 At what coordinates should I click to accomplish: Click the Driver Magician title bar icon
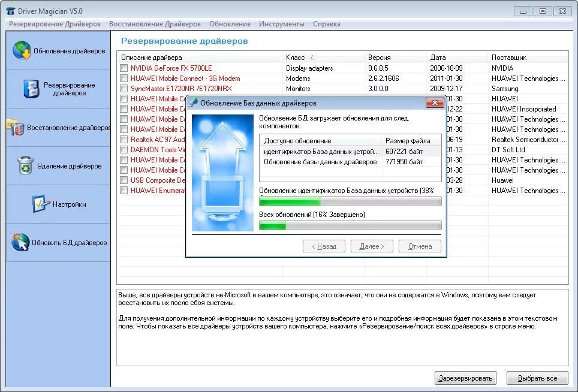pyautogui.click(x=9, y=10)
